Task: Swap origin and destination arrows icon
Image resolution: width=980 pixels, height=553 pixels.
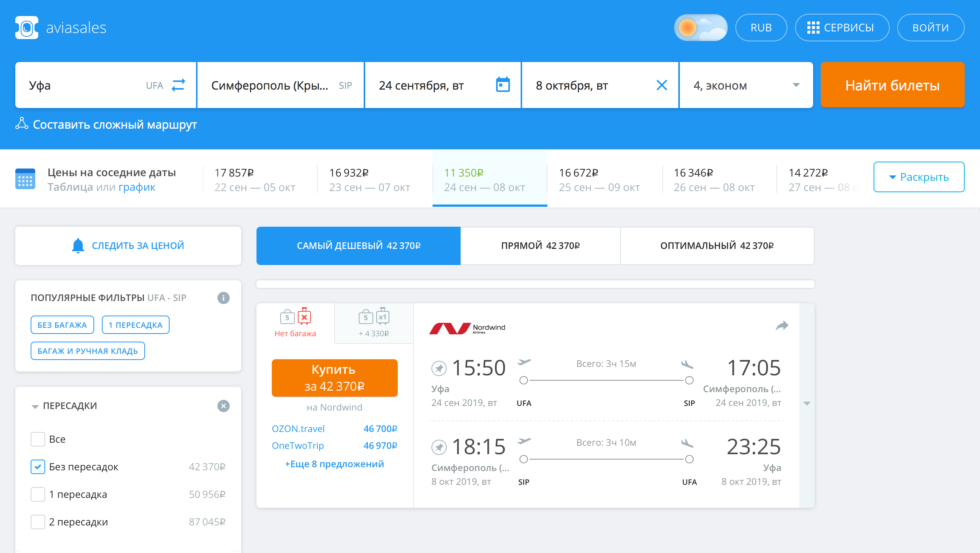Action: point(178,85)
